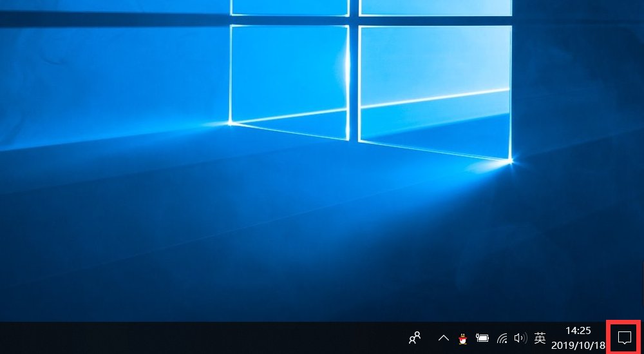Click the 14:25 clock time
This screenshot has width=644, height=354.
click(578, 331)
